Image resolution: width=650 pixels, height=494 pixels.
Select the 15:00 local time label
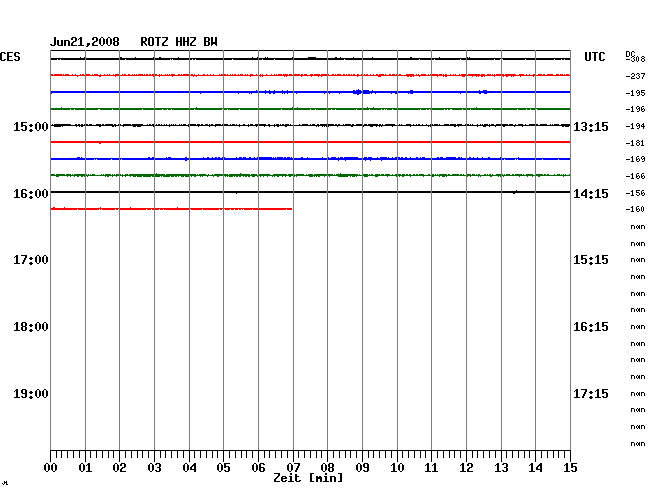coord(31,126)
